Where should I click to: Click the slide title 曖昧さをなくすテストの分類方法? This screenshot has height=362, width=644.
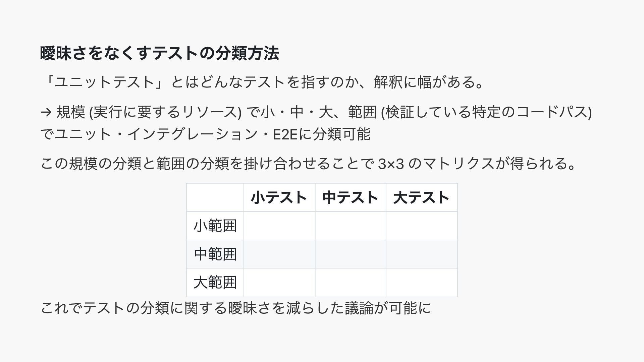coord(160,53)
